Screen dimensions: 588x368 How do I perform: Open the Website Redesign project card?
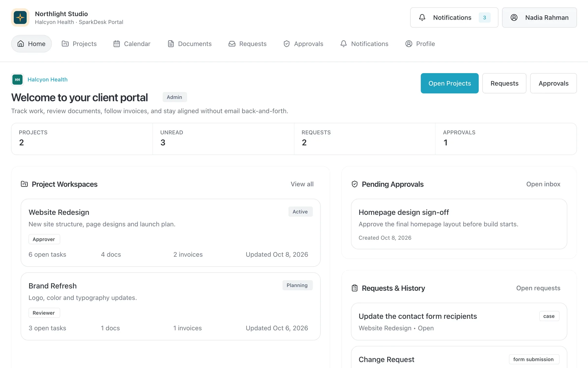[171, 233]
